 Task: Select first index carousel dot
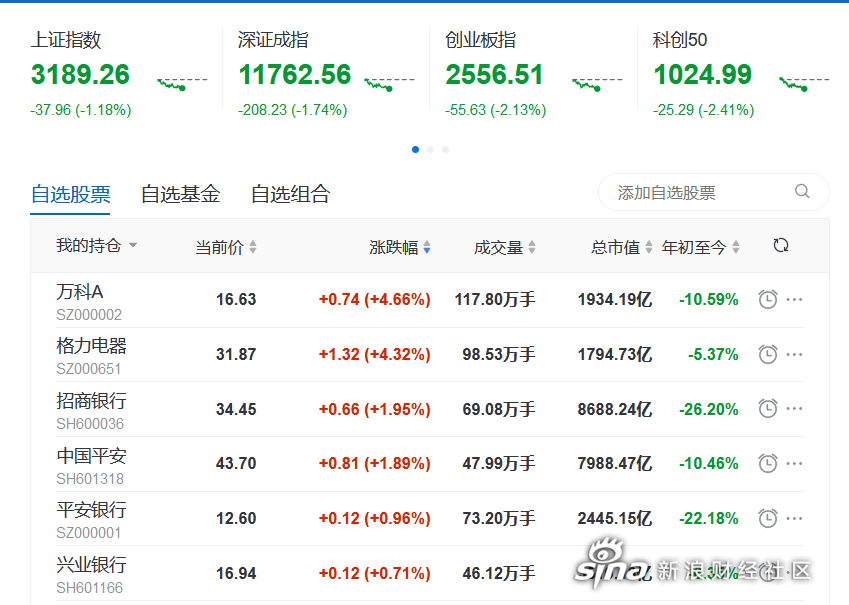[x=415, y=149]
